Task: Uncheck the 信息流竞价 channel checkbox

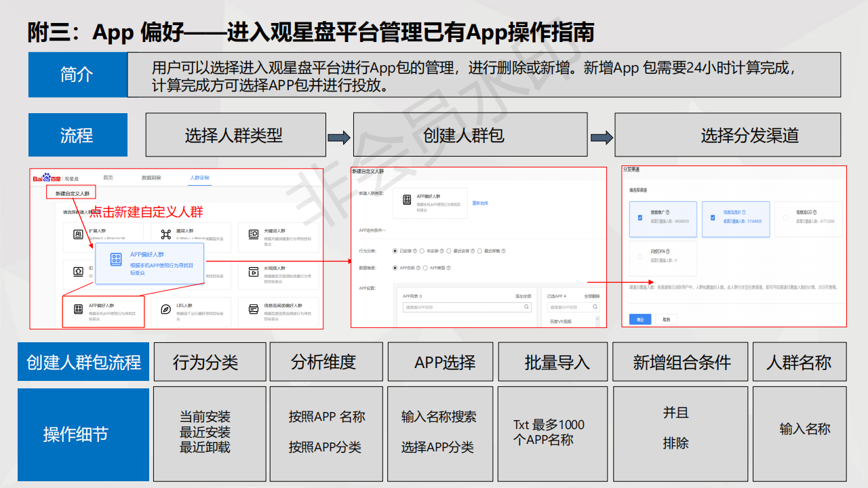Action: pos(713,218)
